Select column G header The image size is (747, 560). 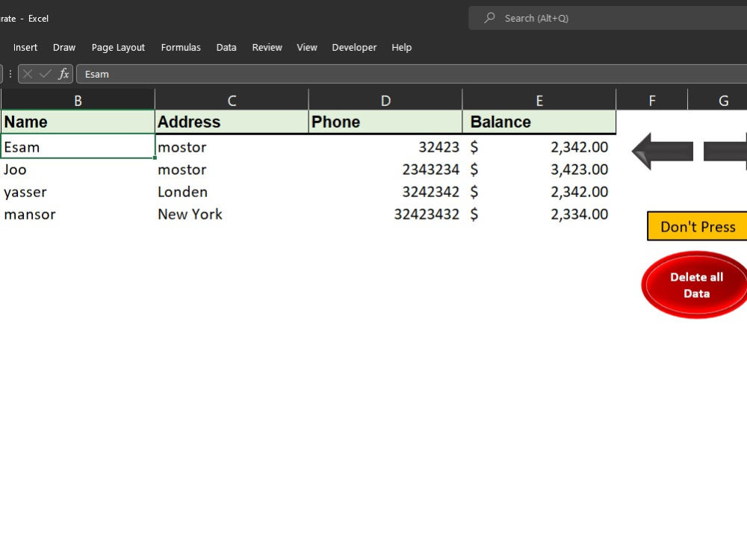pos(717,100)
